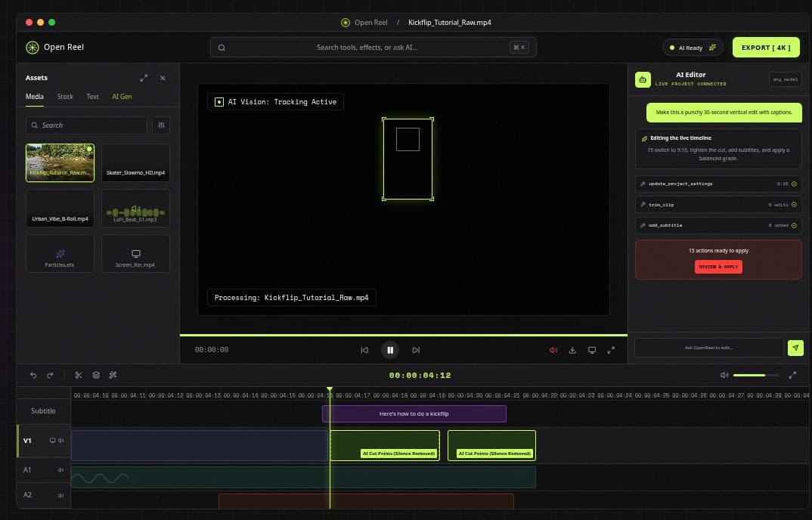Focus the Ask OpenReel to edit field

(x=709, y=348)
